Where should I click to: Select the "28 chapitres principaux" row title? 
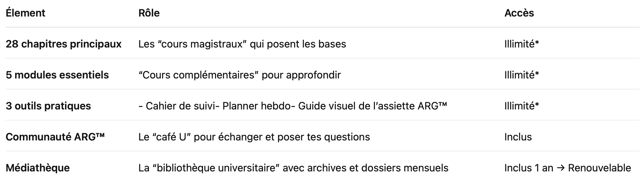(x=64, y=44)
